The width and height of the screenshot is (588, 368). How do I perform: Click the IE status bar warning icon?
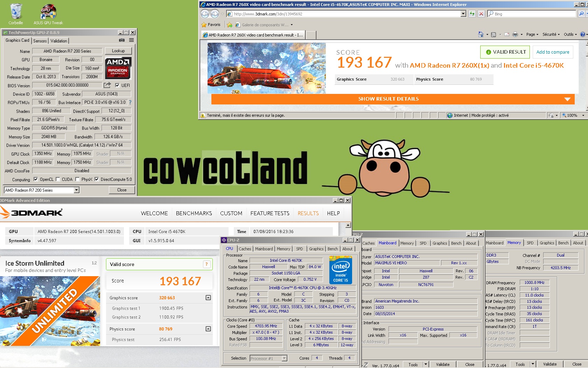click(203, 115)
